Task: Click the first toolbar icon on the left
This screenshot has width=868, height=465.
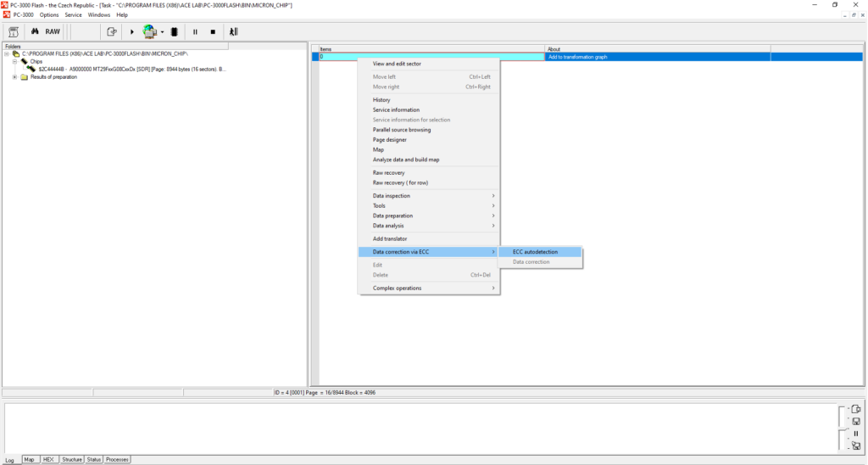Action: pyautogui.click(x=14, y=31)
